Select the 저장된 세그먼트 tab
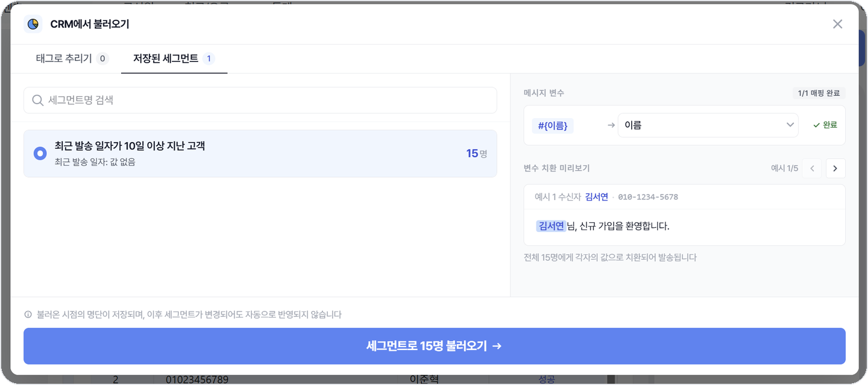 tap(174, 58)
